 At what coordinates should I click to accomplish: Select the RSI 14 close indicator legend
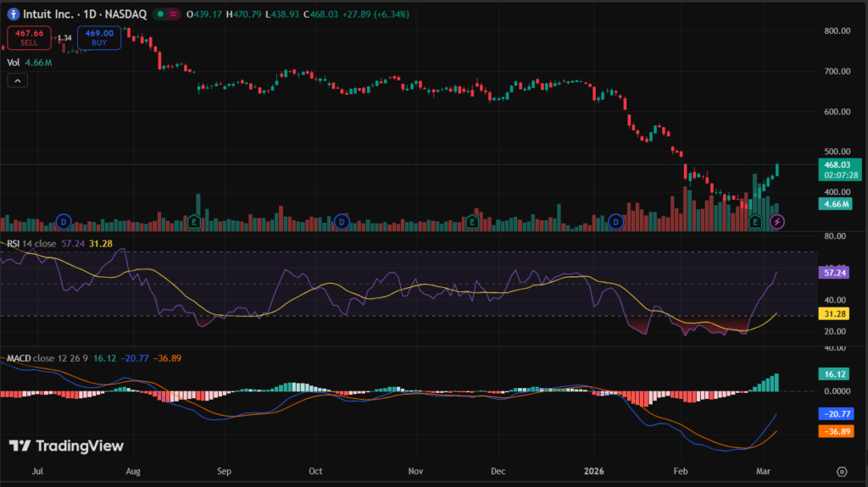tap(31, 244)
